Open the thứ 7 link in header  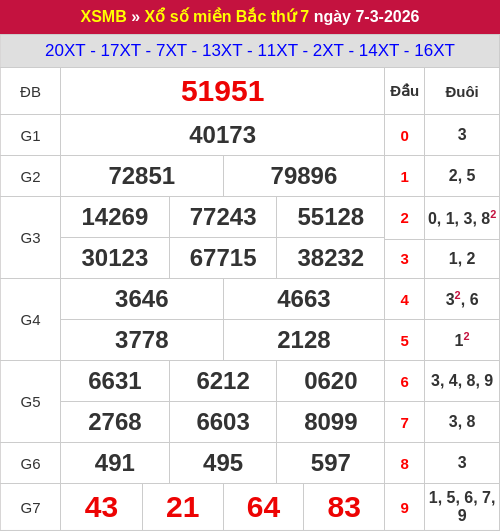click(290, 16)
